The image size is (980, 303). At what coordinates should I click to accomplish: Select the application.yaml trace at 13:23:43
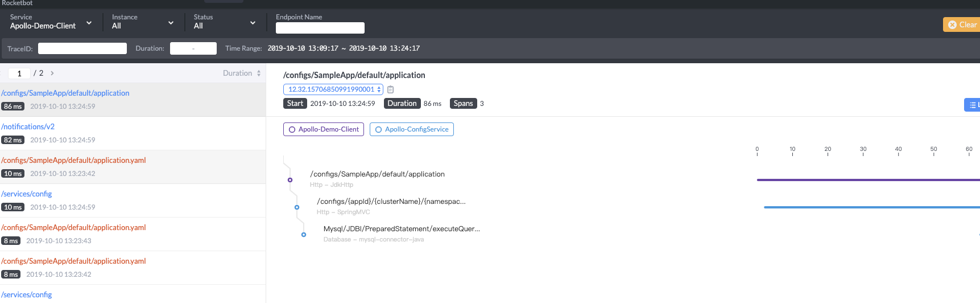pos(133,234)
